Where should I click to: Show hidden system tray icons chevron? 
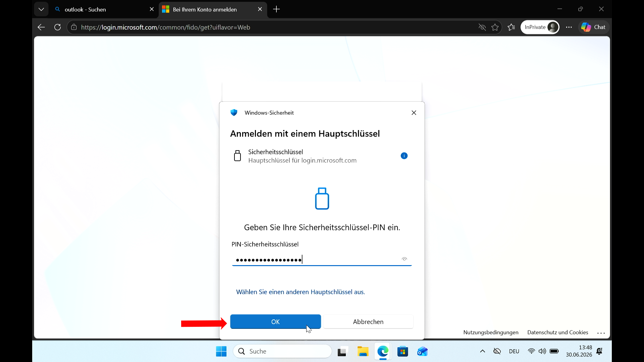[x=482, y=351]
